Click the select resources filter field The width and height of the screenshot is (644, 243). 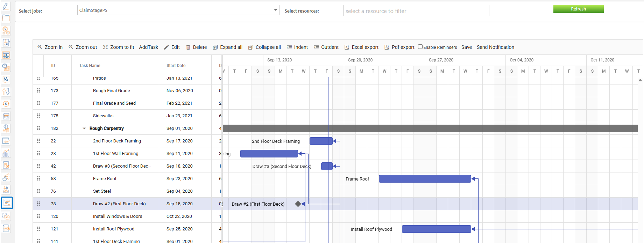click(416, 11)
